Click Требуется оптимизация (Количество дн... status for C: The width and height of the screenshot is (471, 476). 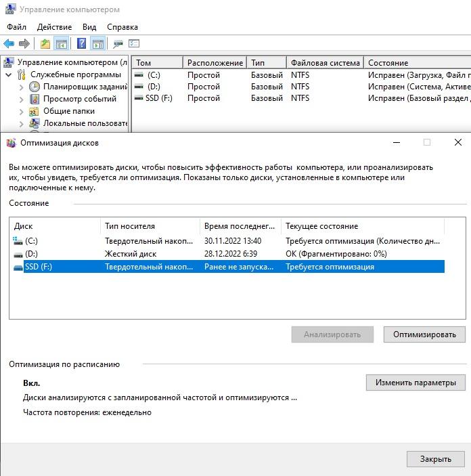click(362, 241)
